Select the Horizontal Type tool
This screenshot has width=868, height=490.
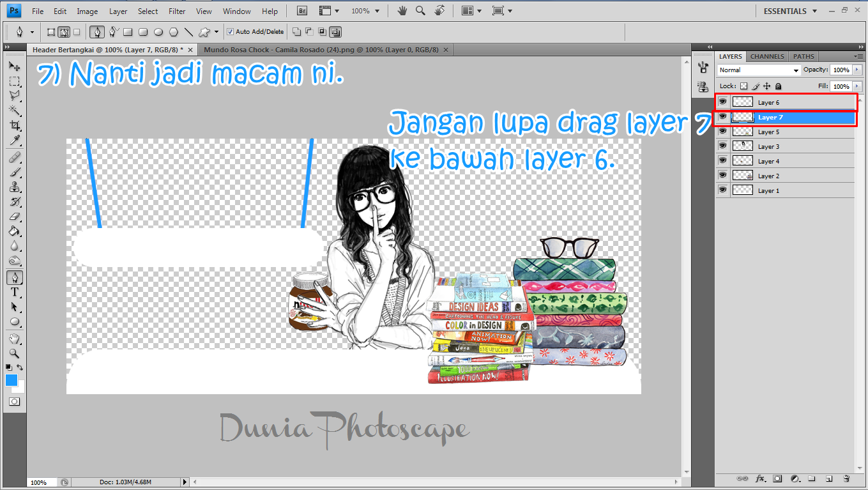(x=15, y=292)
